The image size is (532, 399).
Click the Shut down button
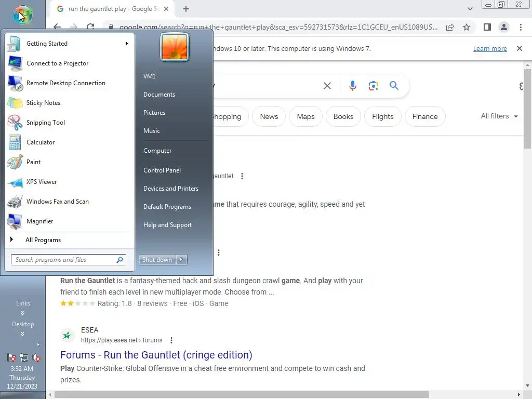point(157,260)
